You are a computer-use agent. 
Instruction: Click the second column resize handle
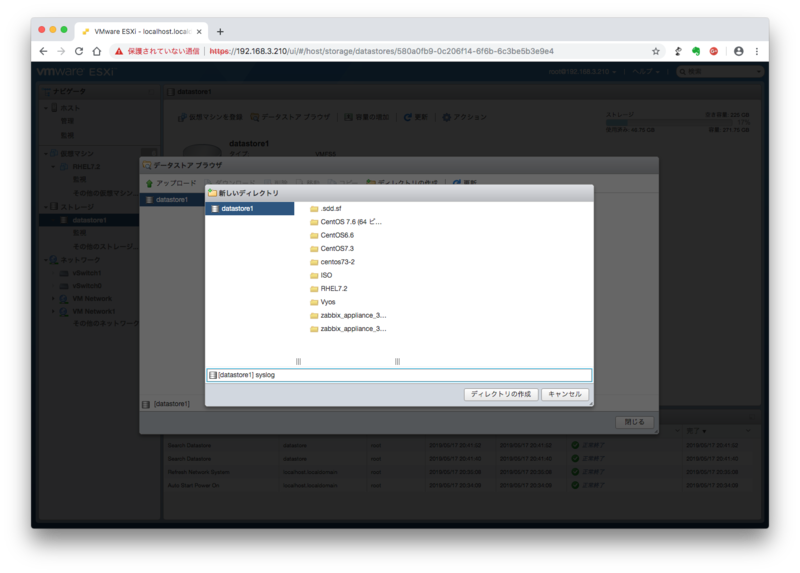(x=397, y=361)
